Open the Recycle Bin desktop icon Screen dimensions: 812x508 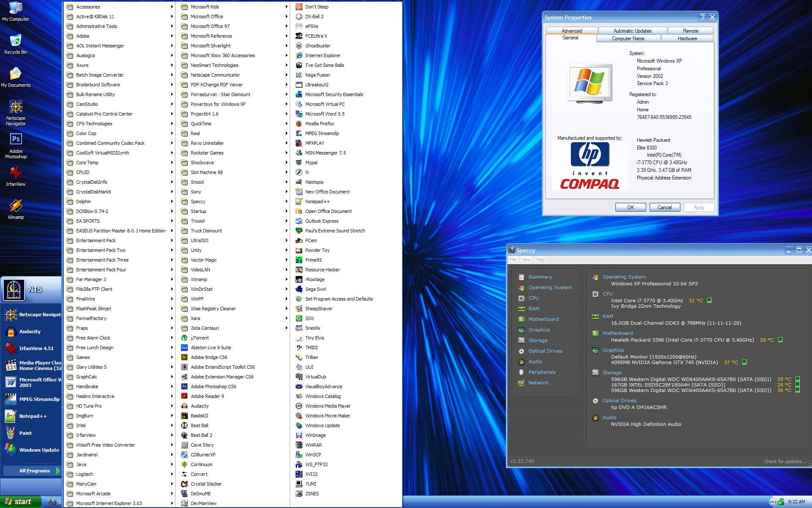tap(16, 44)
